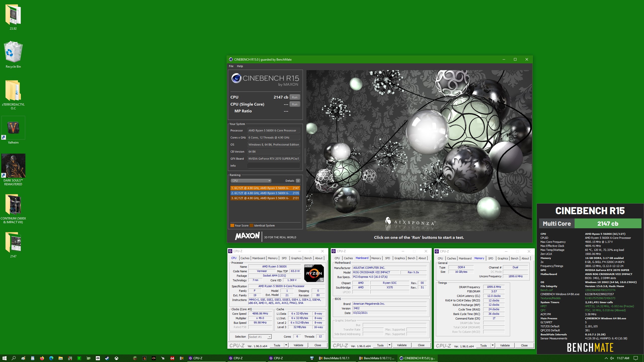644x362 pixels.
Task: Open File Explorer from the taskbar
Action: [60, 358]
